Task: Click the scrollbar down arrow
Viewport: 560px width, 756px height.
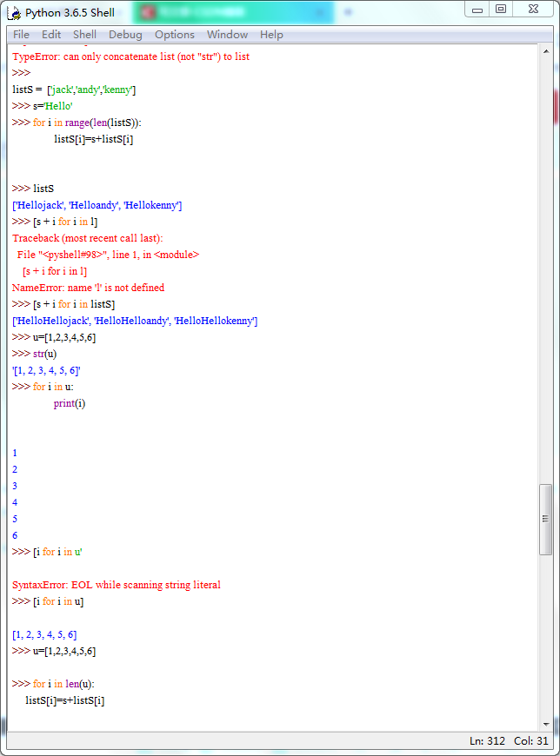Action: 546,724
